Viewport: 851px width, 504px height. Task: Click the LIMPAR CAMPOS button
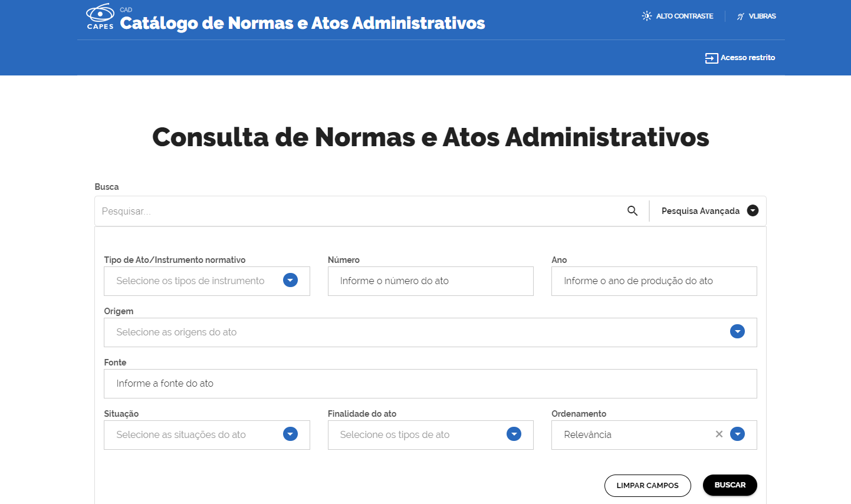point(647,485)
